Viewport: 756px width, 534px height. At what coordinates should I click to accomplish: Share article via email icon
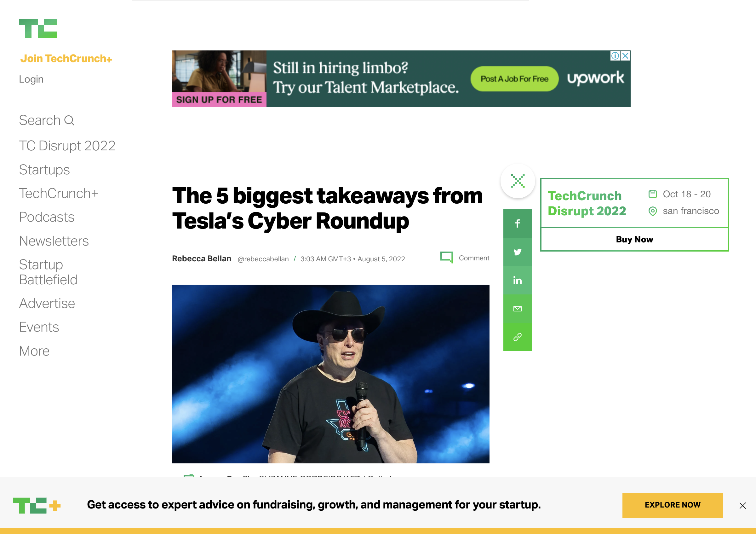tap(517, 309)
